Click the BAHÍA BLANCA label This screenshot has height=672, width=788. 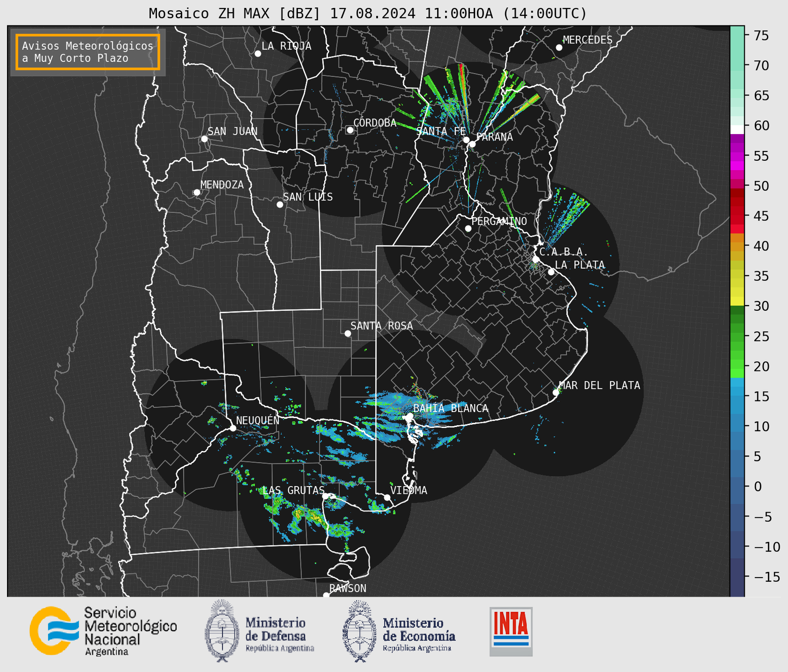(451, 408)
